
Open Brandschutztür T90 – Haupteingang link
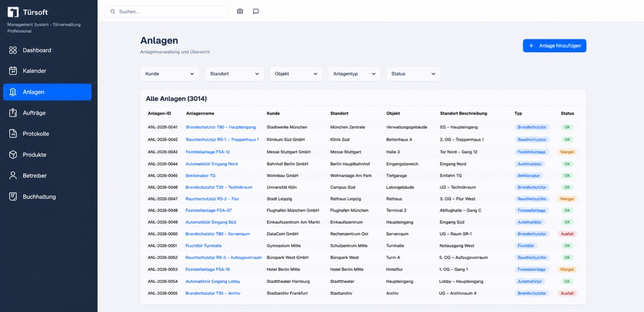point(221,127)
